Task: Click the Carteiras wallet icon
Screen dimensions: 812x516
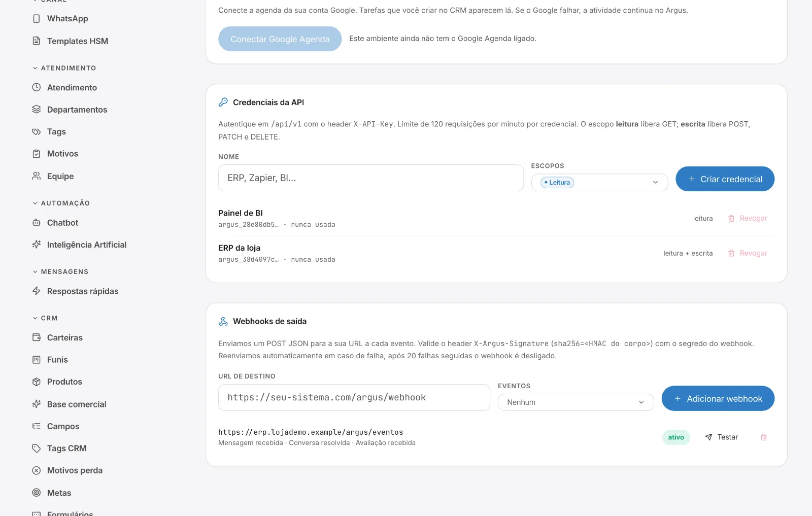Action: [36, 337]
